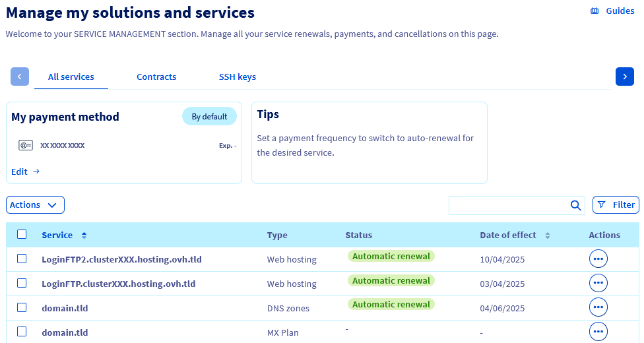Select the domain.tld DNS zones checkbox
Screen dimensions: 644x343
click(22, 307)
